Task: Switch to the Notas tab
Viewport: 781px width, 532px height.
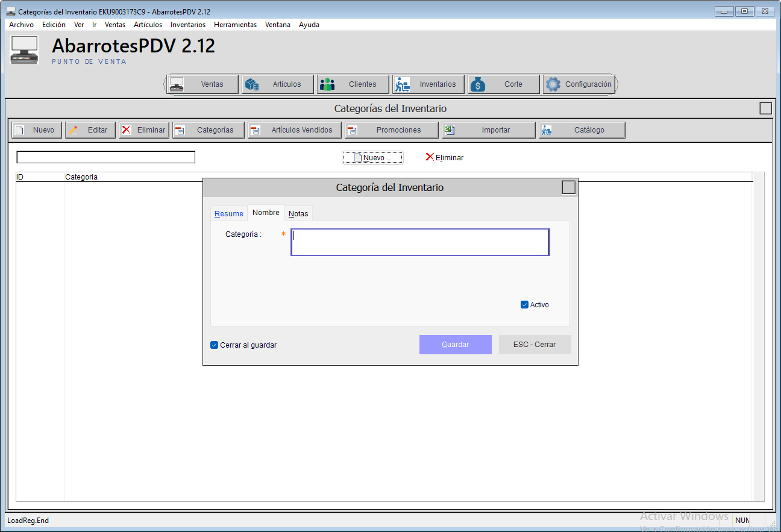Action: coord(298,214)
